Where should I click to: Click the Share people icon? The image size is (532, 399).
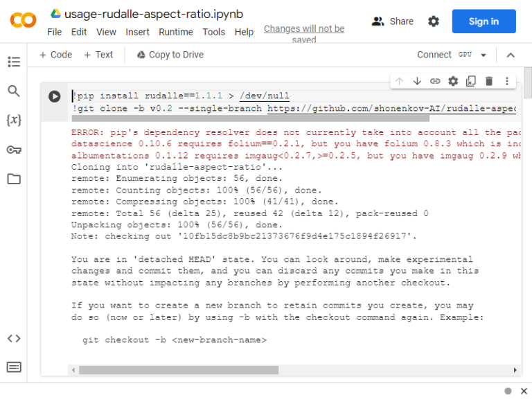tap(378, 21)
